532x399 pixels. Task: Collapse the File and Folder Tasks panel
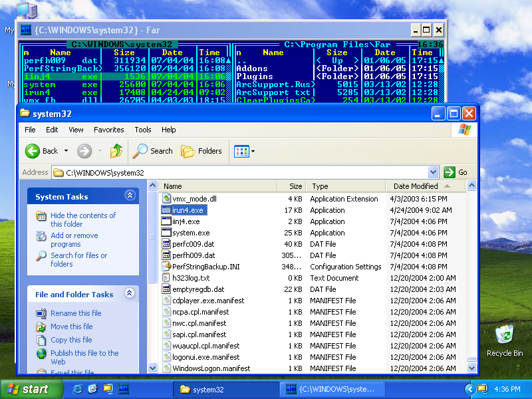point(129,293)
